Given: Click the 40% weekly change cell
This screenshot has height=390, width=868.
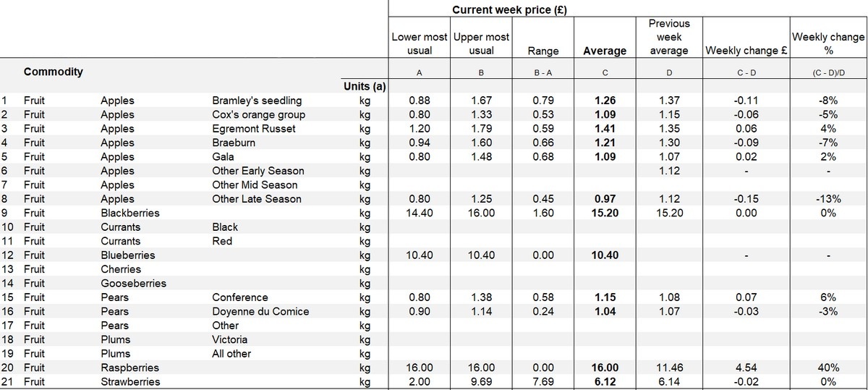Looking at the screenshot, I should coord(828,368).
